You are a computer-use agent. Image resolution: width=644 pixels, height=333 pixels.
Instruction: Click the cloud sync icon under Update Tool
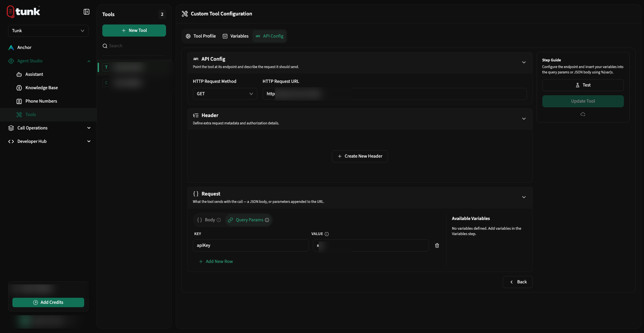click(x=583, y=114)
